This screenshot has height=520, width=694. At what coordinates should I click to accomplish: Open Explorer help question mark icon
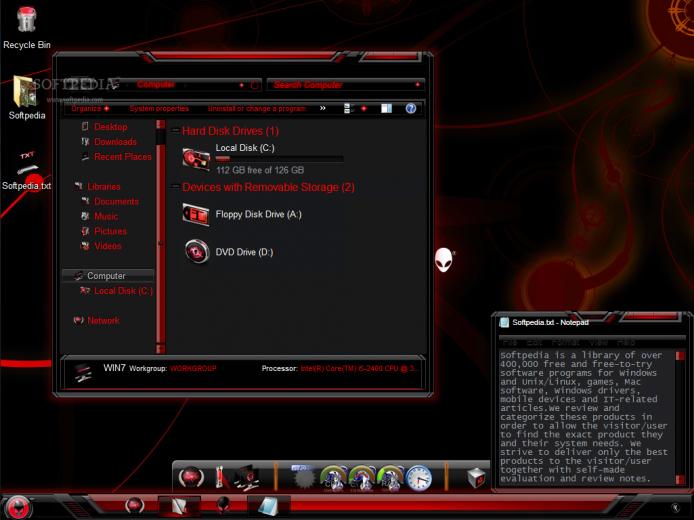pyautogui.click(x=411, y=108)
